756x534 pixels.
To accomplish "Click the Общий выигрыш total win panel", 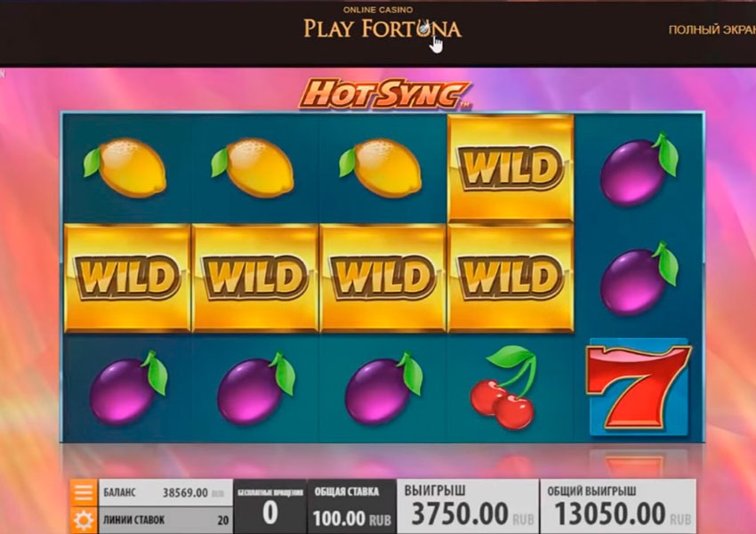I will pos(618,506).
